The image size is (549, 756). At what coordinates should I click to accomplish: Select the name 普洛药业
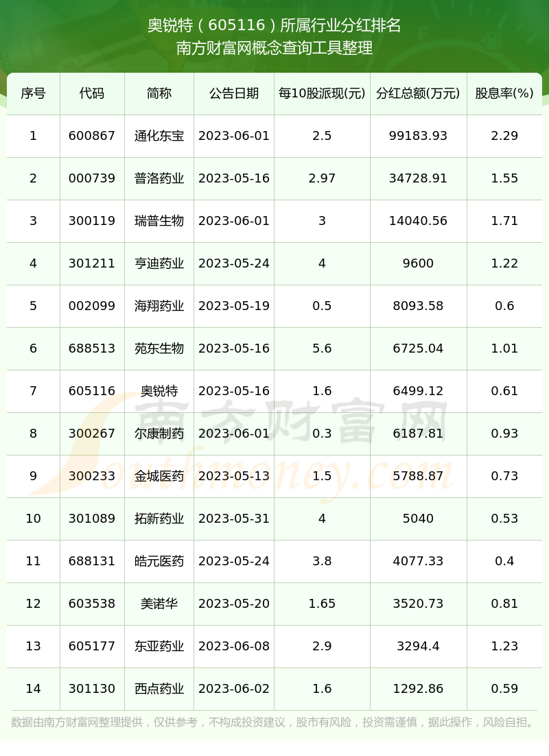(x=159, y=178)
